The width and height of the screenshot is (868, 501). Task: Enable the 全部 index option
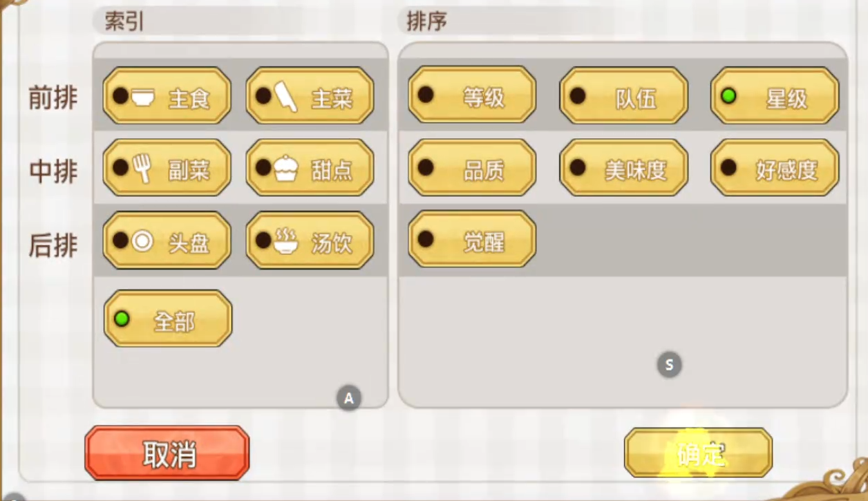[168, 319]
